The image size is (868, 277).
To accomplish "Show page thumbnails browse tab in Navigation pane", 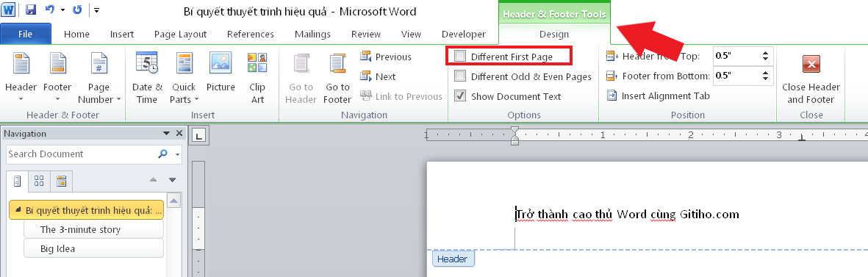I will pos(39,181).
